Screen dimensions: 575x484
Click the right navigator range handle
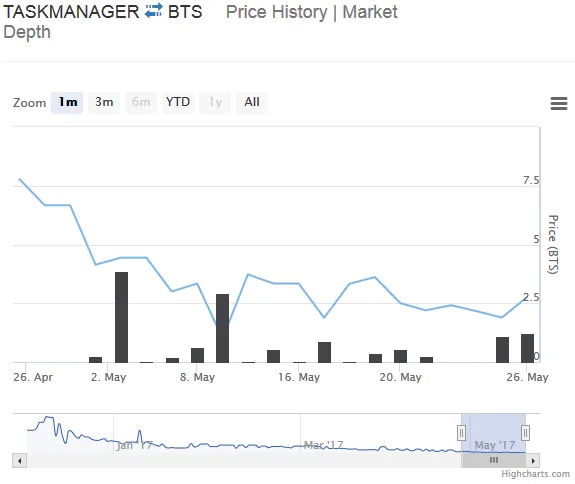click(x=525, y=433)
